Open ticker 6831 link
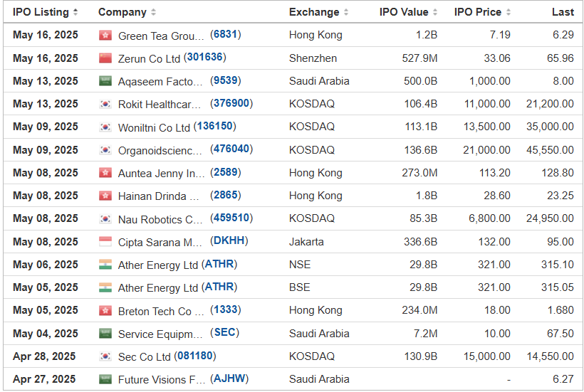This screenshot has height=392, width=584. click(x=225, y=35)
